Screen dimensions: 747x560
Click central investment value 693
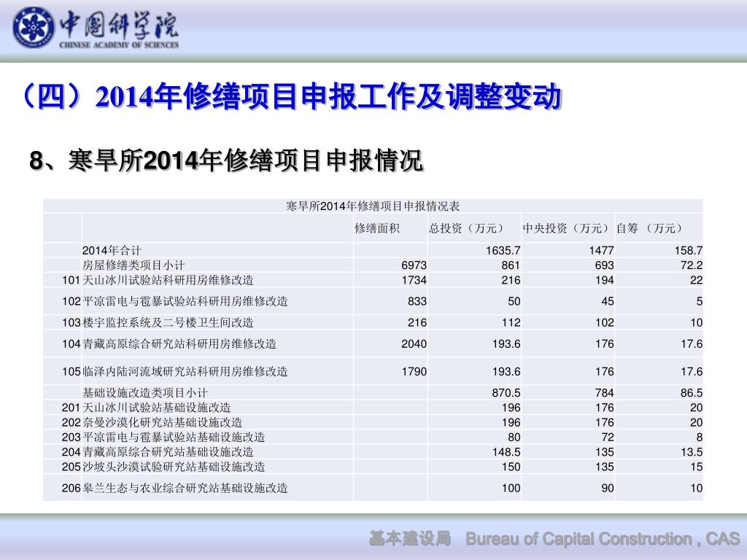tap(604, 265)
